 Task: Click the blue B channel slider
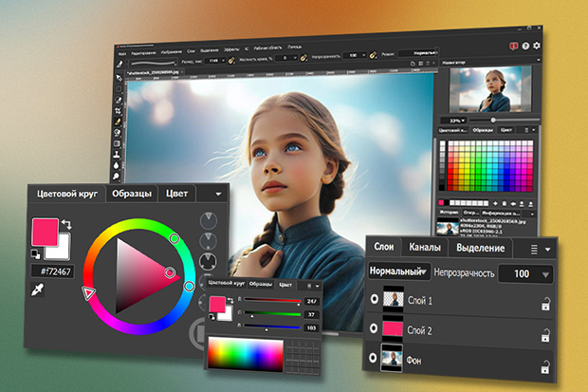click(x=272, y=327)
